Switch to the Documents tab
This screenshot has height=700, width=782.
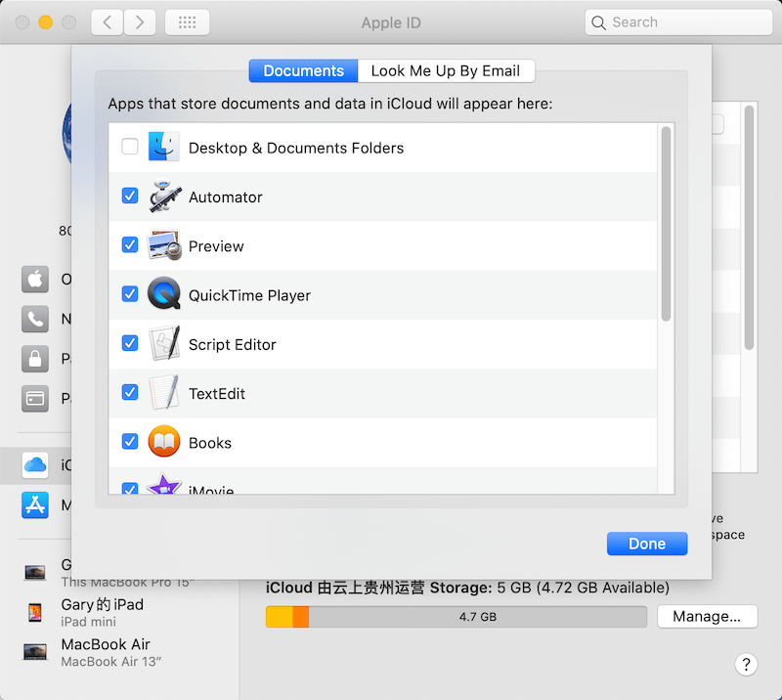[303, 70]
